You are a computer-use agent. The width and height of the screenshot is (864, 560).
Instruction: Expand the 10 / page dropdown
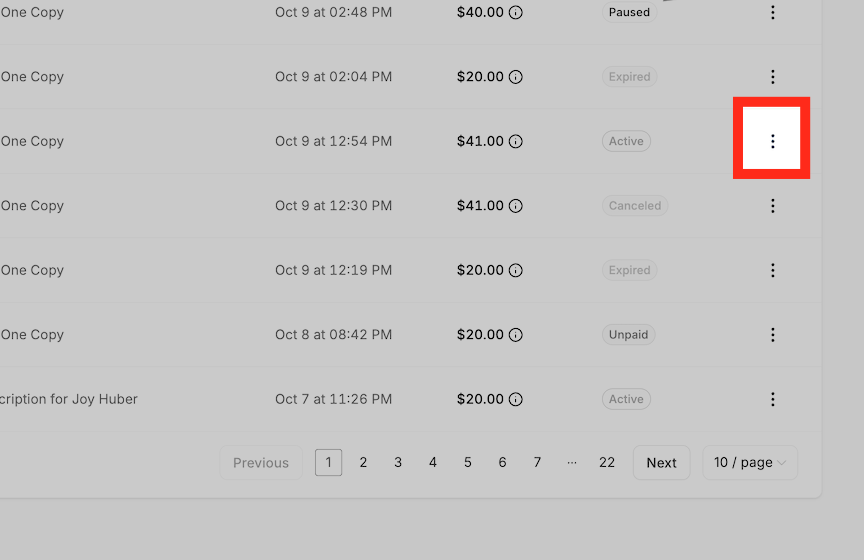coord(750,462)
